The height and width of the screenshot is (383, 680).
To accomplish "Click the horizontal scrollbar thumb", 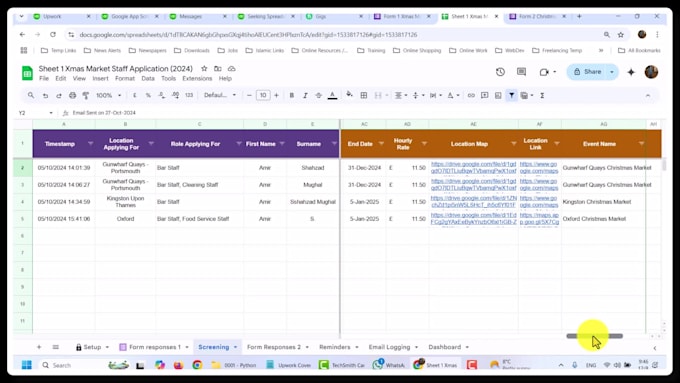I will click(x=595, y=336).
